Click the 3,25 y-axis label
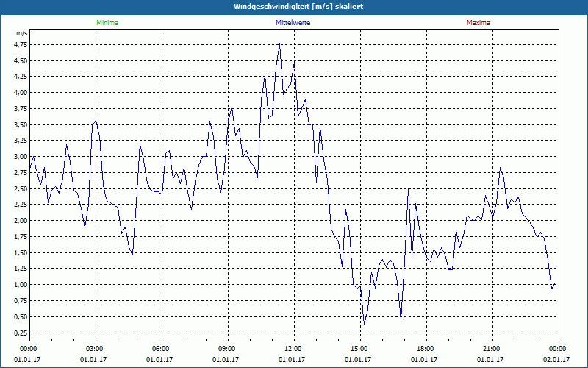The width and height of the screenshot is (588, 368). coord(22,141)
